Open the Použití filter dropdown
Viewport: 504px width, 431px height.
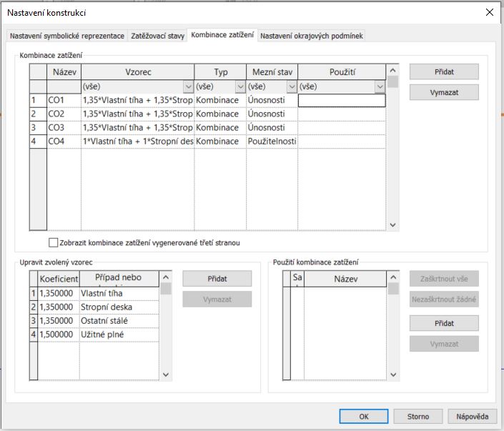tap(380, 86)
